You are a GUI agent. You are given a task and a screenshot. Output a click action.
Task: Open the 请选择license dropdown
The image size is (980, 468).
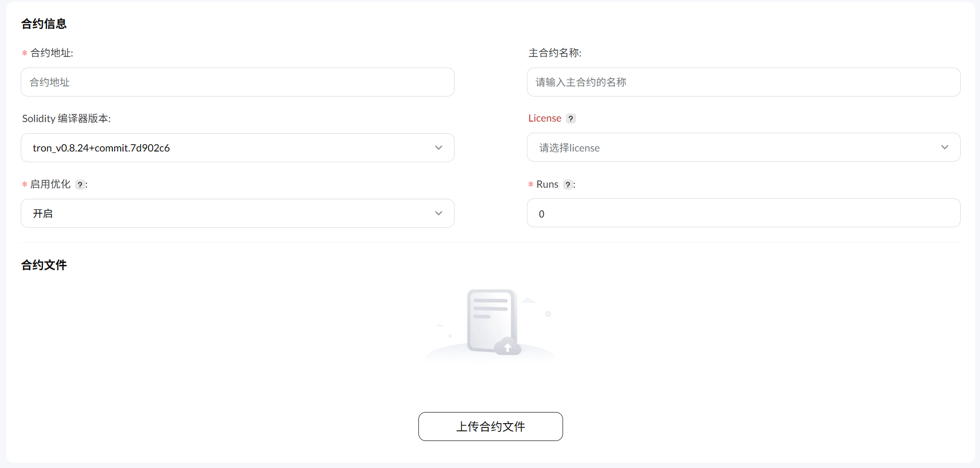(x=743, y=148)
